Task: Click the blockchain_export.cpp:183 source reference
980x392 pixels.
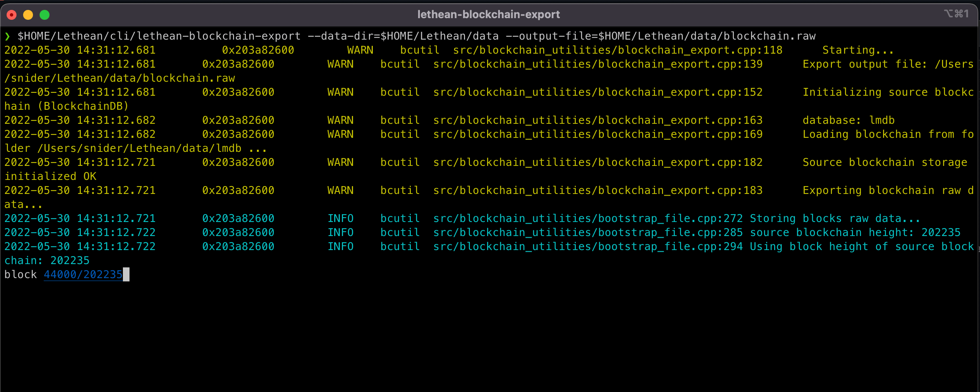Action: pyautogui.click(x=598, y=191)
